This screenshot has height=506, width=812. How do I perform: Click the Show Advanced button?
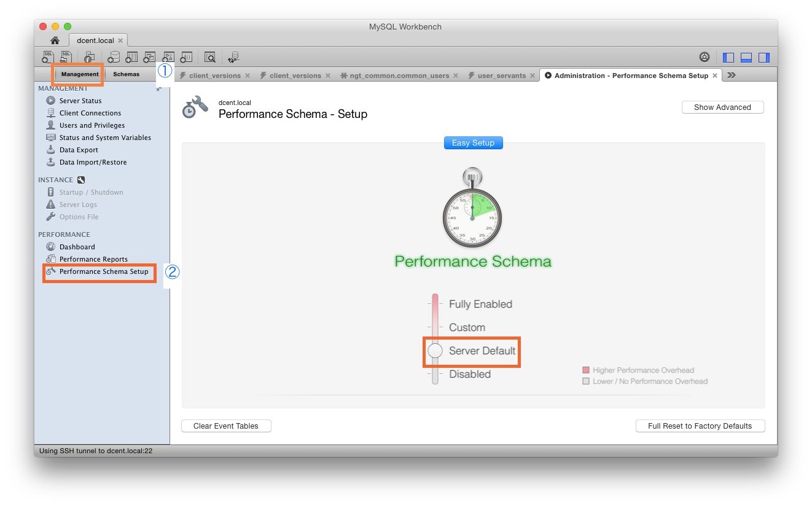[722, 107]
